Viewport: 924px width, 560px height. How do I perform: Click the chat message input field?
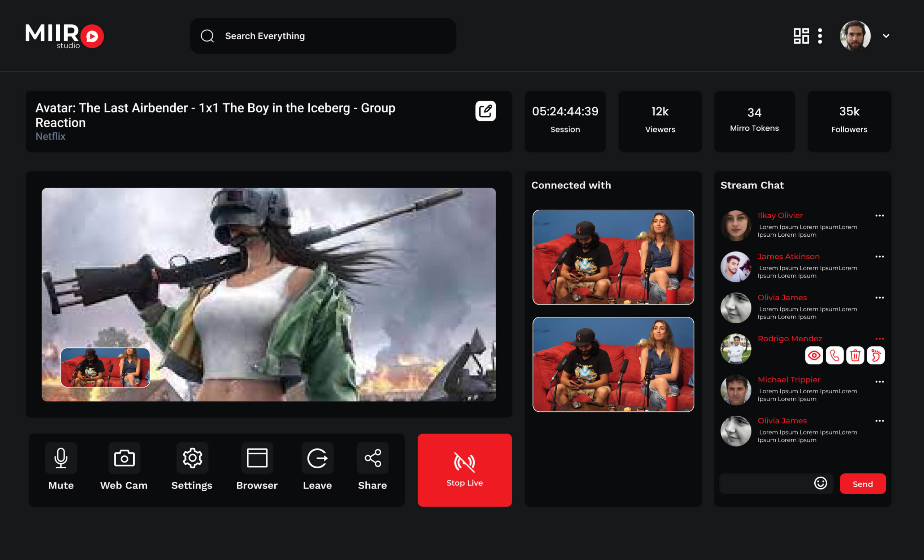[x=776, y=484]
